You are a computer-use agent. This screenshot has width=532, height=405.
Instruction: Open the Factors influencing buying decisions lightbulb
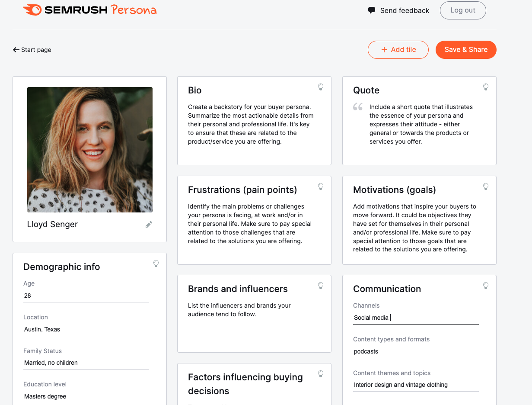pos(321,374)
